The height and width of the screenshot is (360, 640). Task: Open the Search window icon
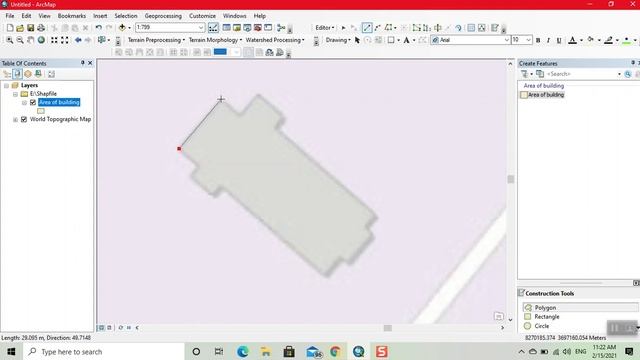tap(247, 28)
